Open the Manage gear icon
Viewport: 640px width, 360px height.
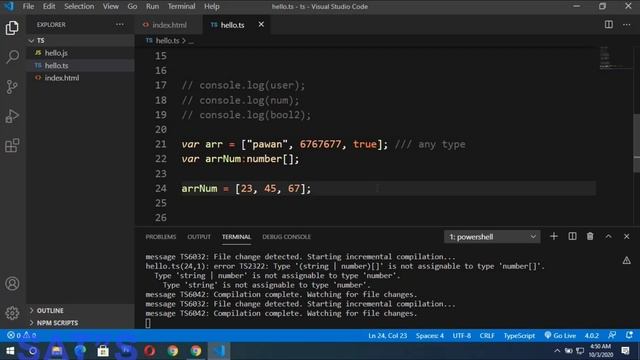12,313
